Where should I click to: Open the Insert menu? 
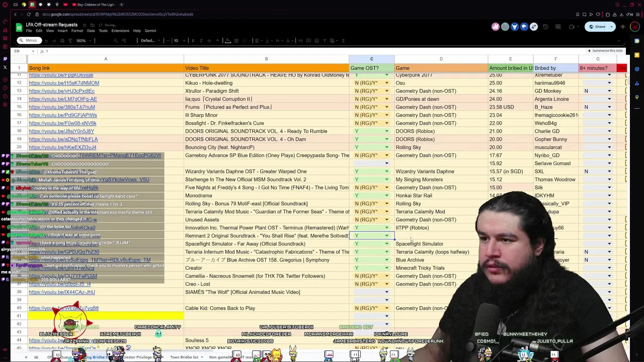[x=62, y=31]
